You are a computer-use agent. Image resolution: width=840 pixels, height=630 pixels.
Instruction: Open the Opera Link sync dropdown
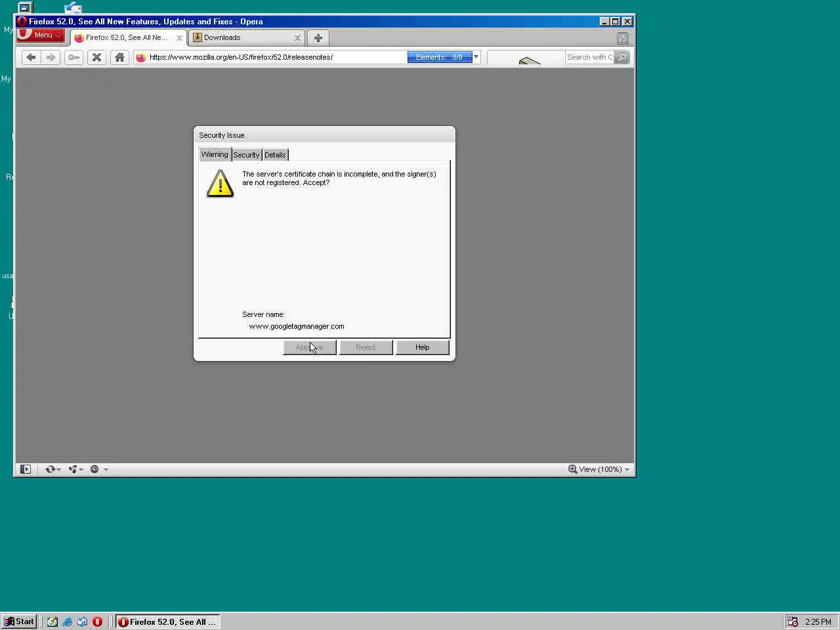[52, 469]
